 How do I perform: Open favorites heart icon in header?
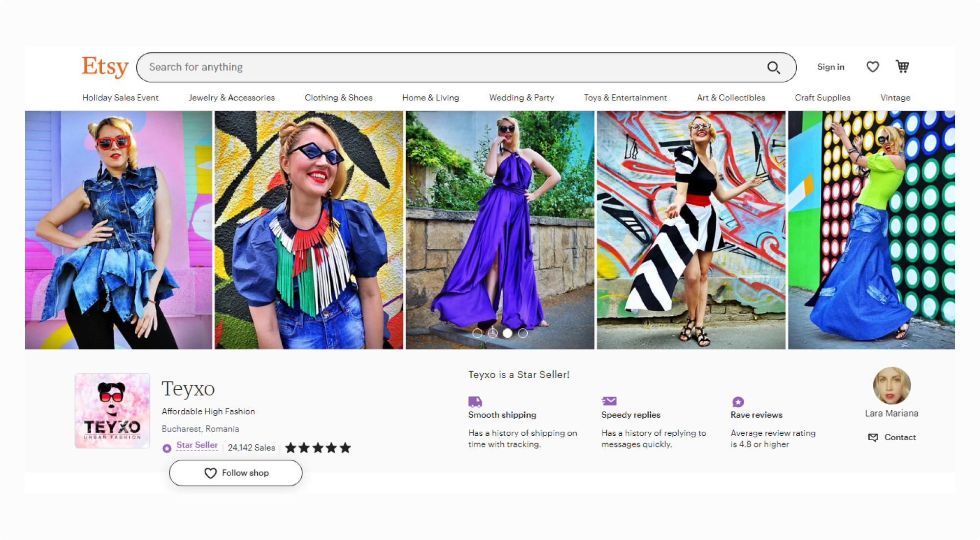click(873, 67)
